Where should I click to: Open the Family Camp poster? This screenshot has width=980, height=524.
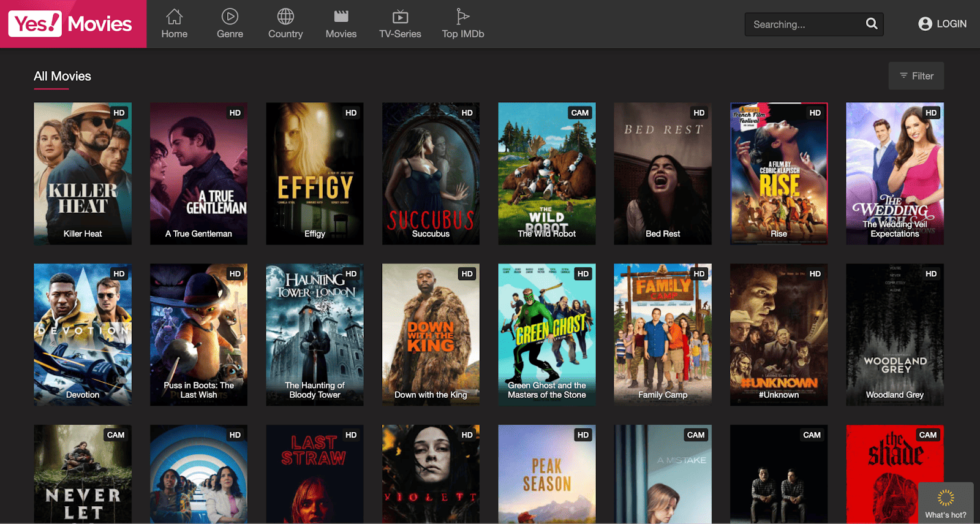tap(663, 335)
